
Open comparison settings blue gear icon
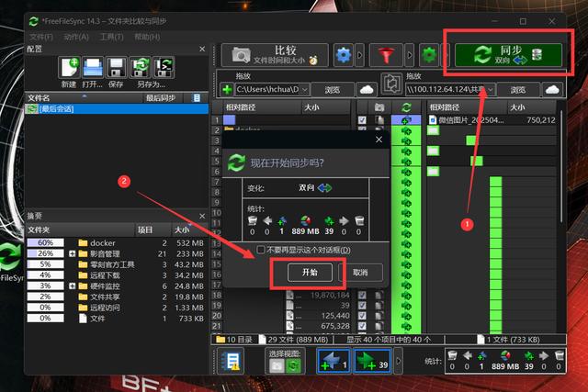pos(343,55)
